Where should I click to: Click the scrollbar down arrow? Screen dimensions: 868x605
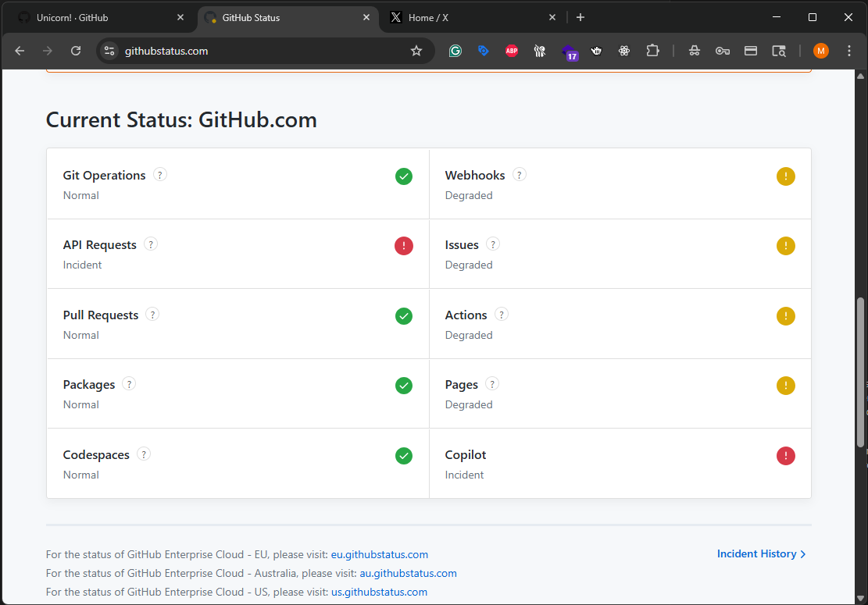pos(860,598)
